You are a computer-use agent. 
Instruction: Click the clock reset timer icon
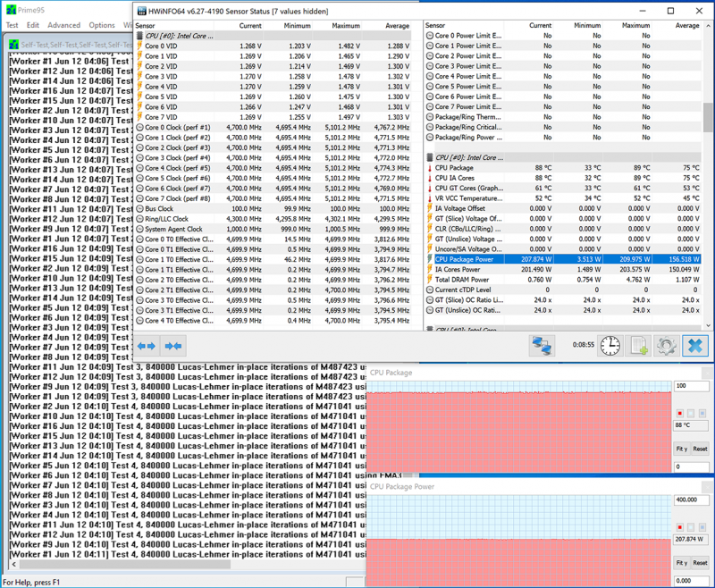coord(610,345)
